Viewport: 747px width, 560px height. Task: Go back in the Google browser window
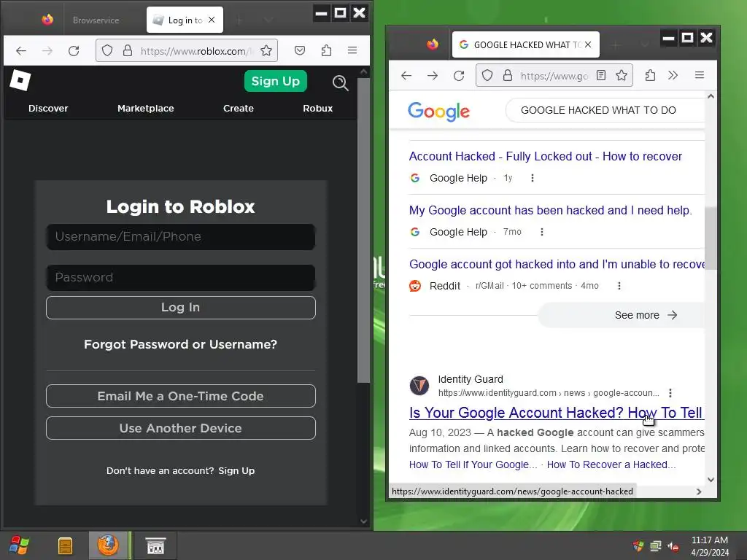point(406,75)
